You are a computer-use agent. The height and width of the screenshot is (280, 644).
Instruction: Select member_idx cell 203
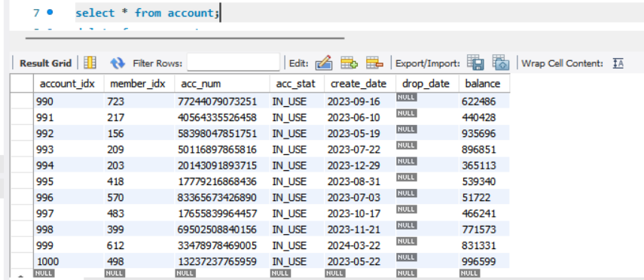pos(139,166)
